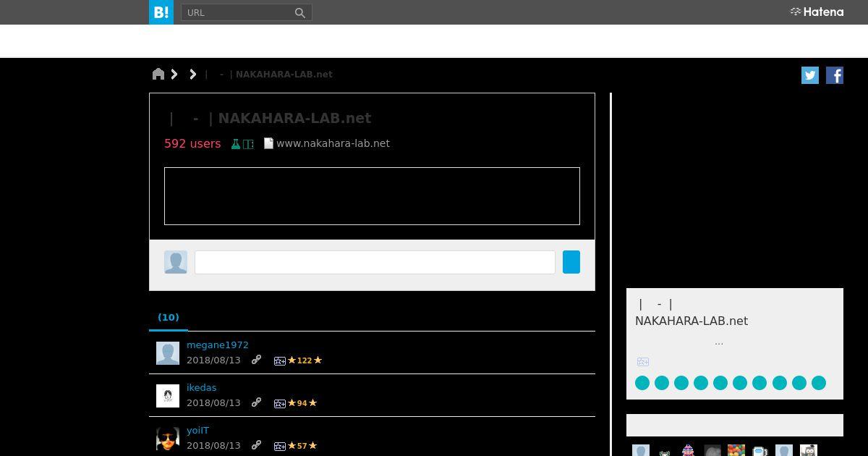
Task: Copy permalink icon on megane1972's comment
Action: [256, 360]
